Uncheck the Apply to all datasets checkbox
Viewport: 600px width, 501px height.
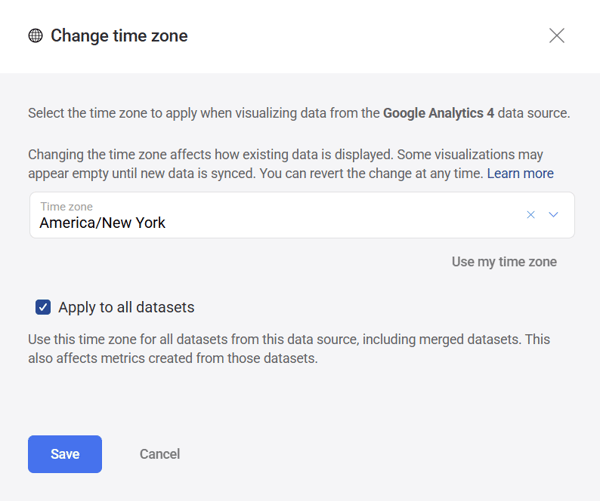tap(43, 307)
